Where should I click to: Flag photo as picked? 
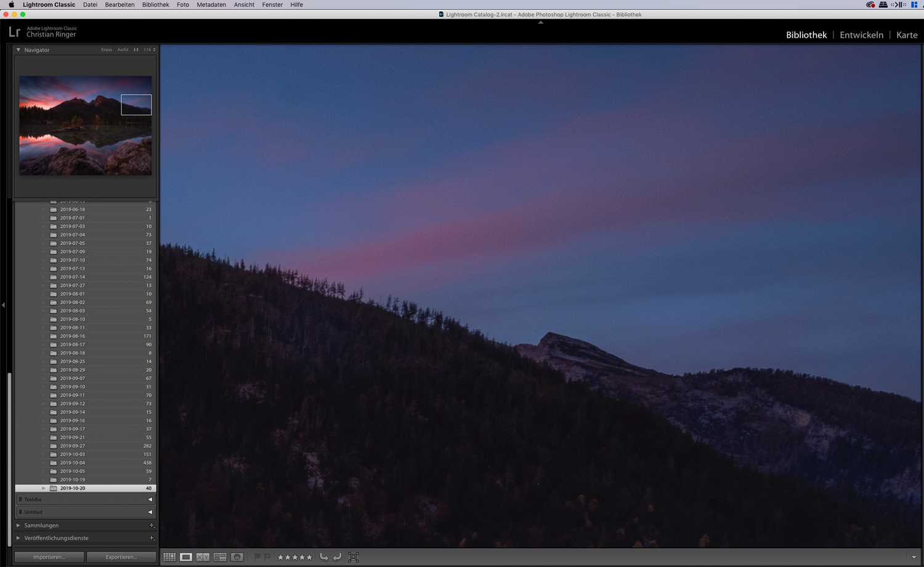click(x=257, y=557)
